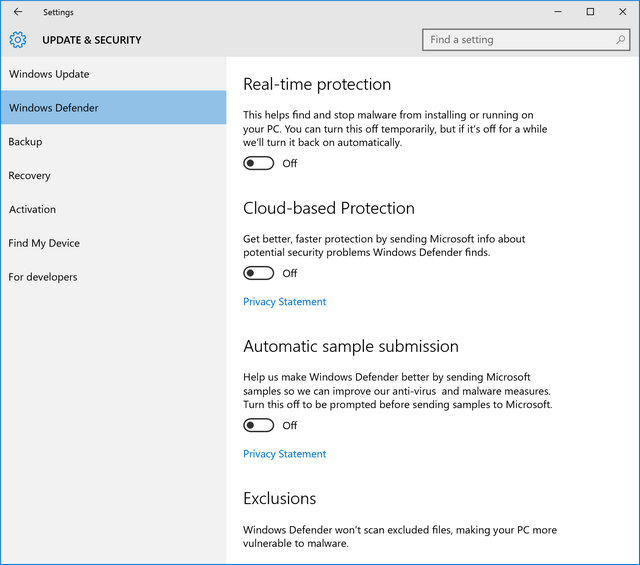
Task: Go to Recovery settings
Action: click(x=113, y=175)
